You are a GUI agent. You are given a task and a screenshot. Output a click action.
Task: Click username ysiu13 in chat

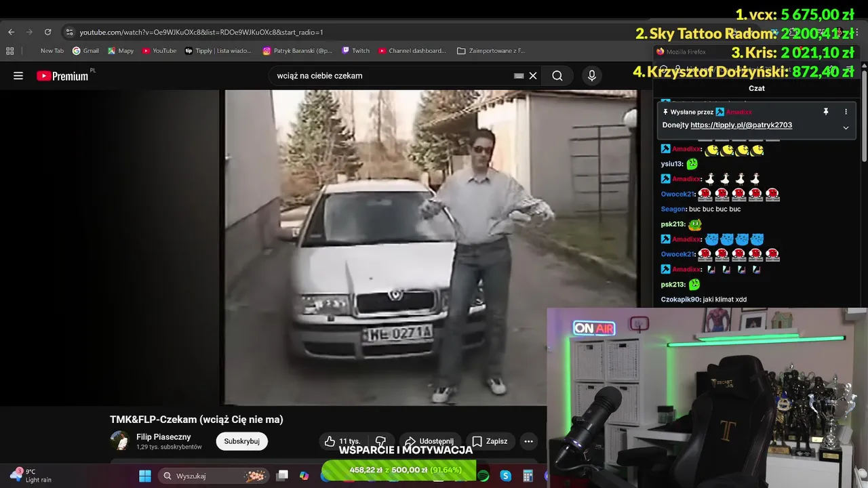coord(671,164)
